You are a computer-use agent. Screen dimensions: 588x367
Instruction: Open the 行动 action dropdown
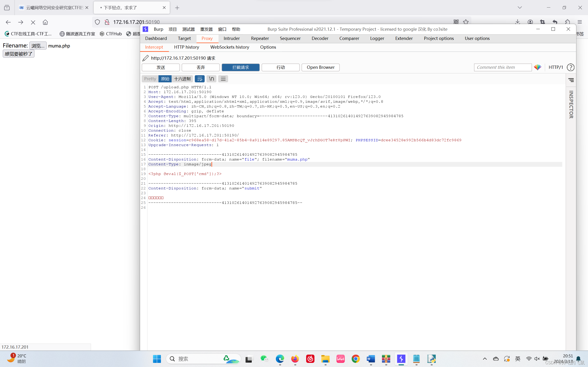pos(280,67)
